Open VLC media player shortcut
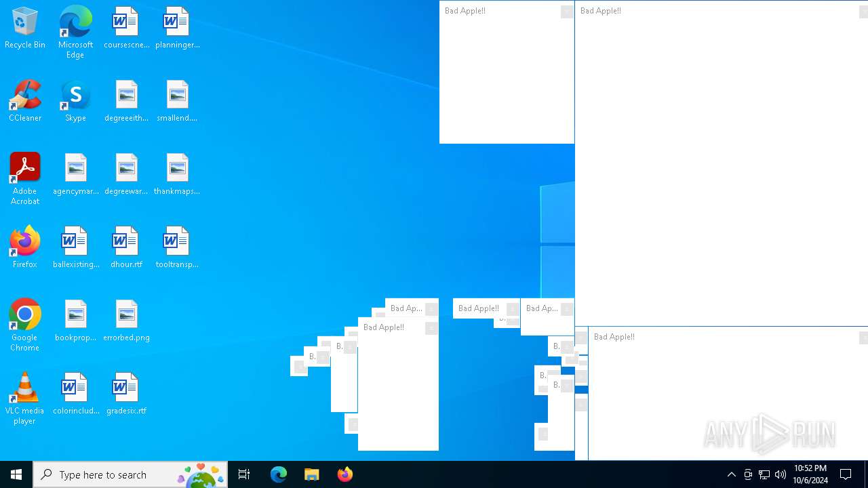 pyautogui.click(x=25, y=399)
